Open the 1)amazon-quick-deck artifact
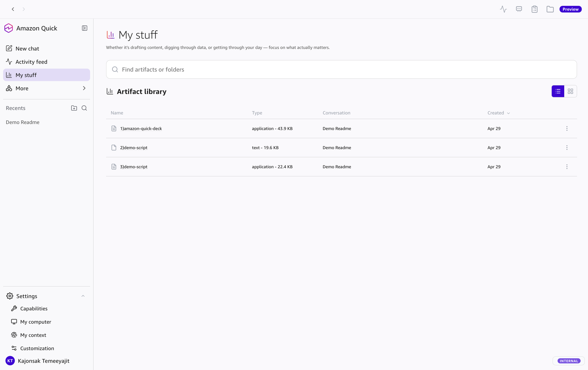Screen dimensions: 588x370 coord(141,129)
